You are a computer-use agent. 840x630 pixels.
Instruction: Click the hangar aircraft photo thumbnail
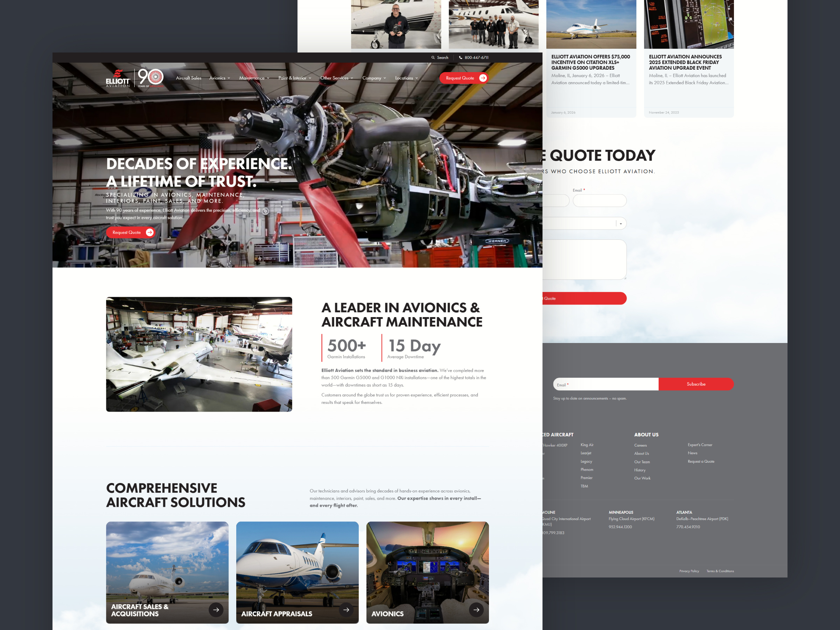point(199,354)
